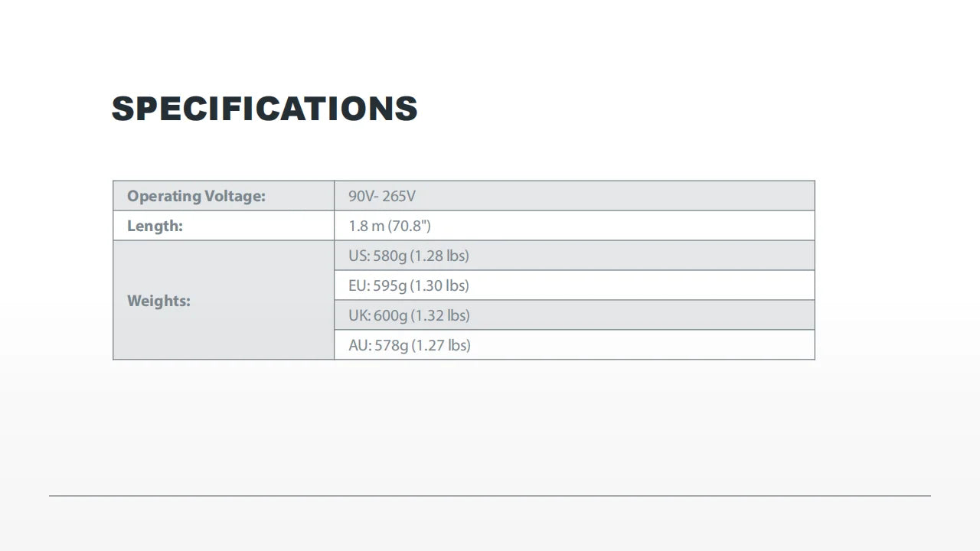The height and width of the screenshot is (551, 980).
Task: Click the SPECIFICATIONS heading
Action: click(264, 109)
